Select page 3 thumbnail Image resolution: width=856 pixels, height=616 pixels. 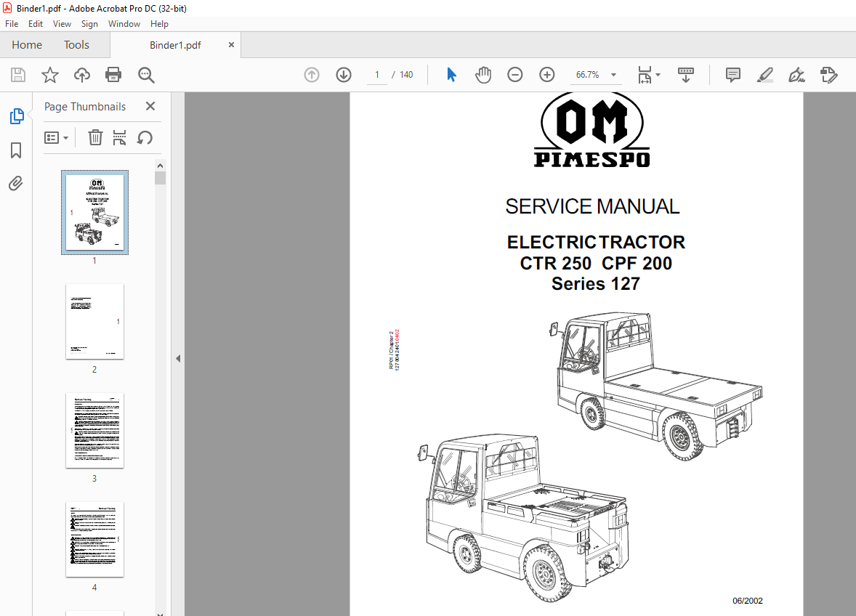95,431
